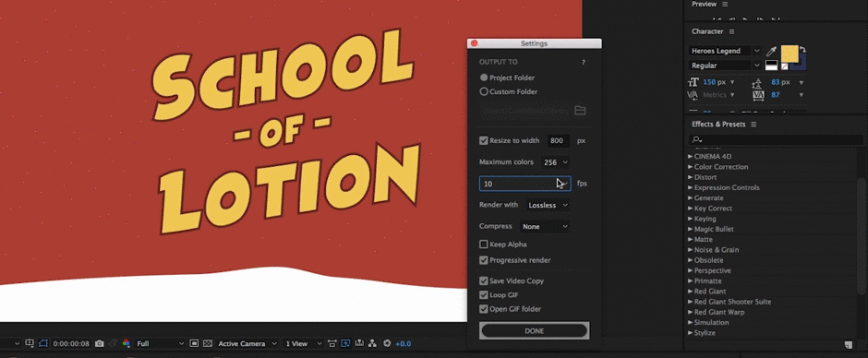Screen dimensions: 868x358
Task: Expand the Red Giant Warp category
Action: 691,312
